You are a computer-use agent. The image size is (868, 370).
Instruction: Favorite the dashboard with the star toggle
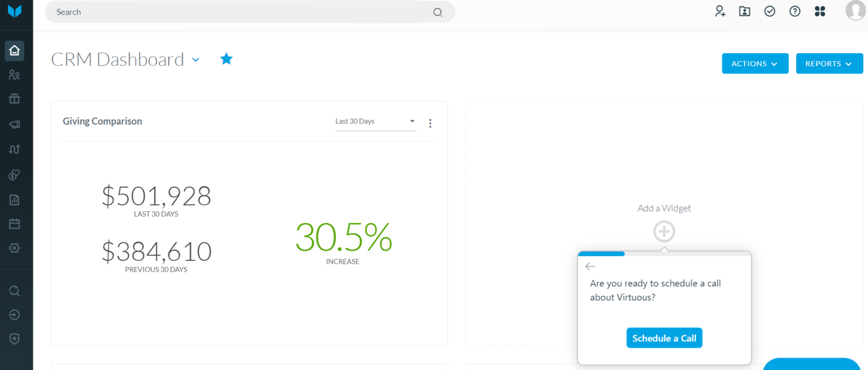(x=226, y=58)
